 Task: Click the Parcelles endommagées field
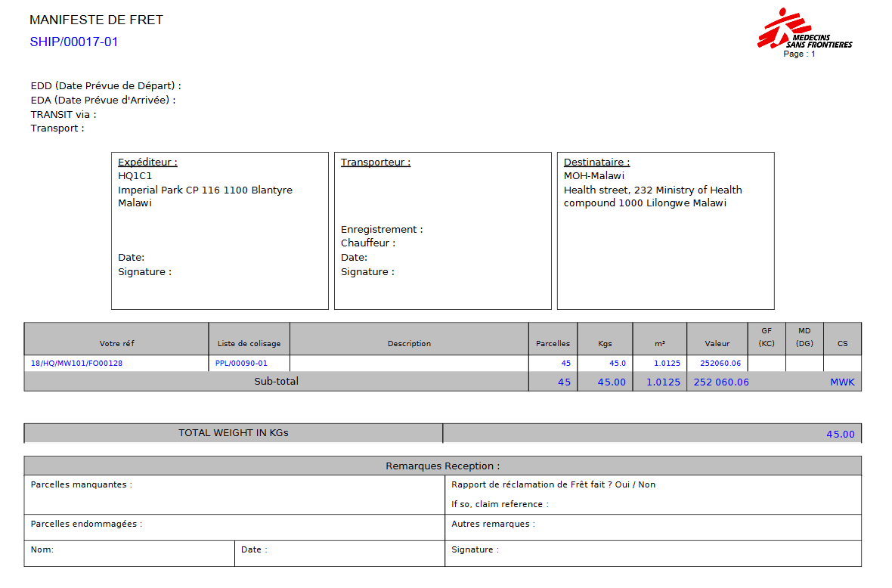point(86,524)
